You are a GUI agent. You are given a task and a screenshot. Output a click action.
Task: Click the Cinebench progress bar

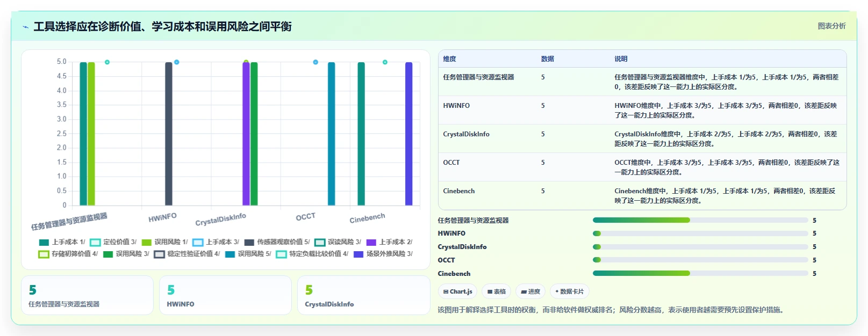[x=700, y=273]
